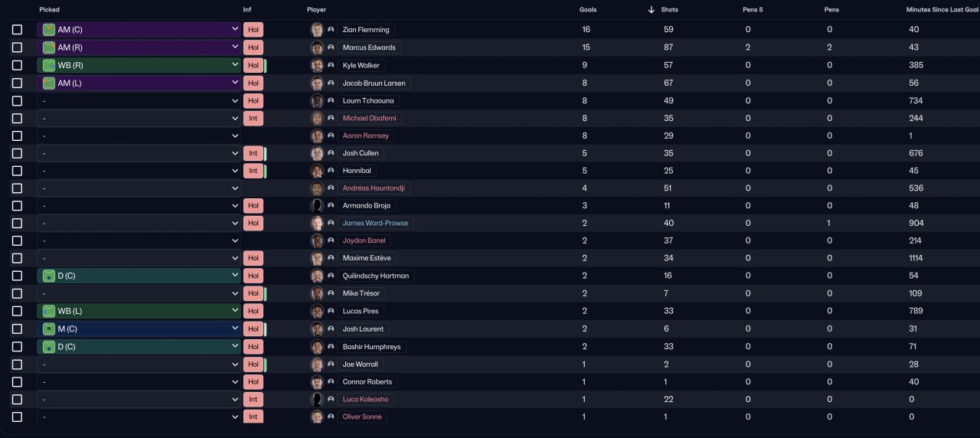This screenshot has width=980, height=438.
Task: Expand the empty position dropdown for Loum Tchaouna
Action: click(139, 100)
